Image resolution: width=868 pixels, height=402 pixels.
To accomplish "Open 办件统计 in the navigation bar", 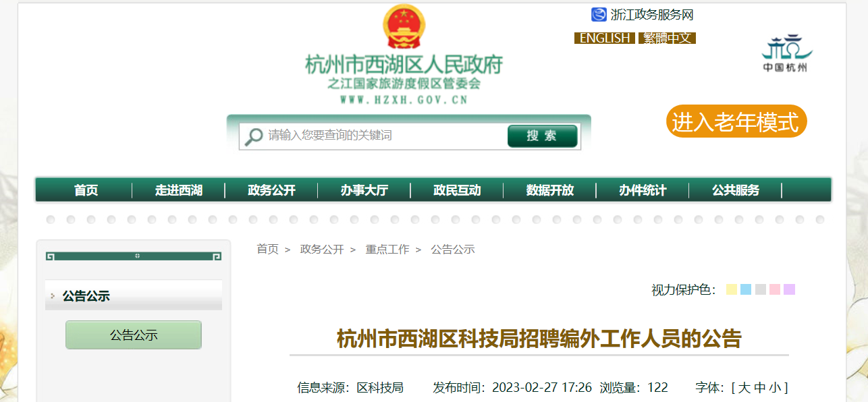I will (x=643, y=191).
